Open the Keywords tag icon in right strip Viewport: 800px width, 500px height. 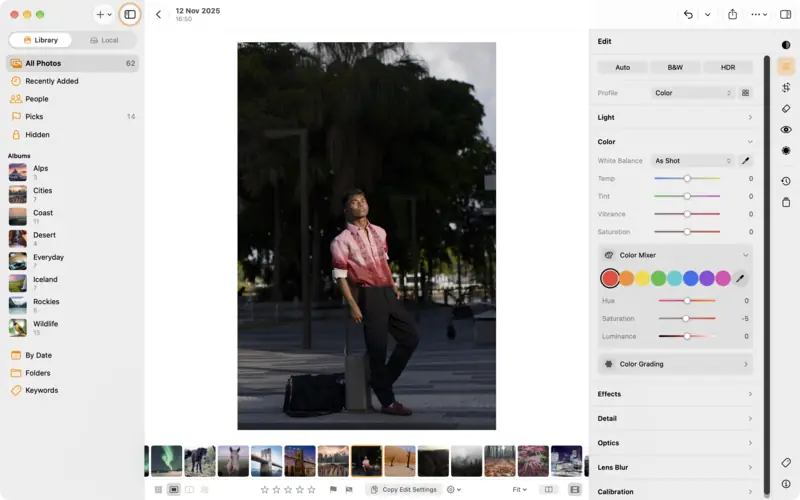coord(786,463)
